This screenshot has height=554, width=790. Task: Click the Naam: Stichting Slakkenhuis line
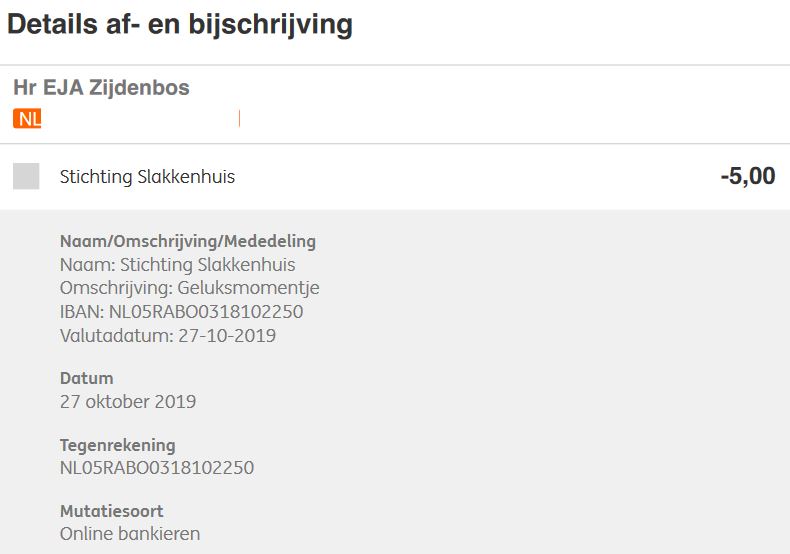point(177,264)
